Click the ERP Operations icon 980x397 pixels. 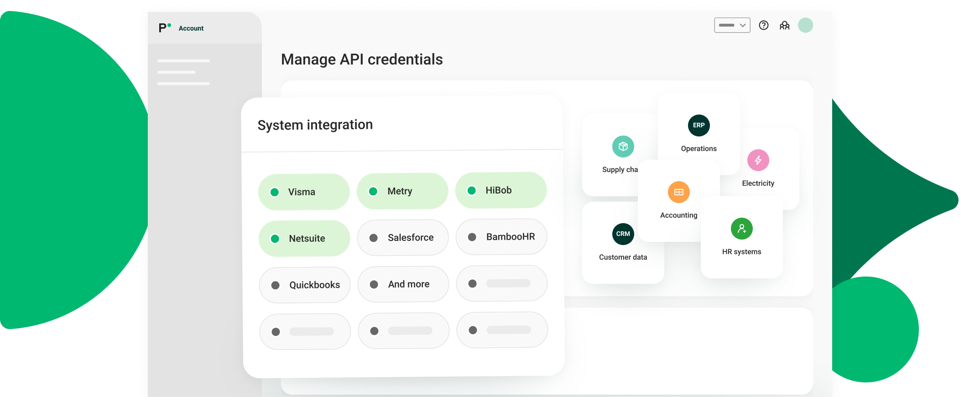click(699, 125)
